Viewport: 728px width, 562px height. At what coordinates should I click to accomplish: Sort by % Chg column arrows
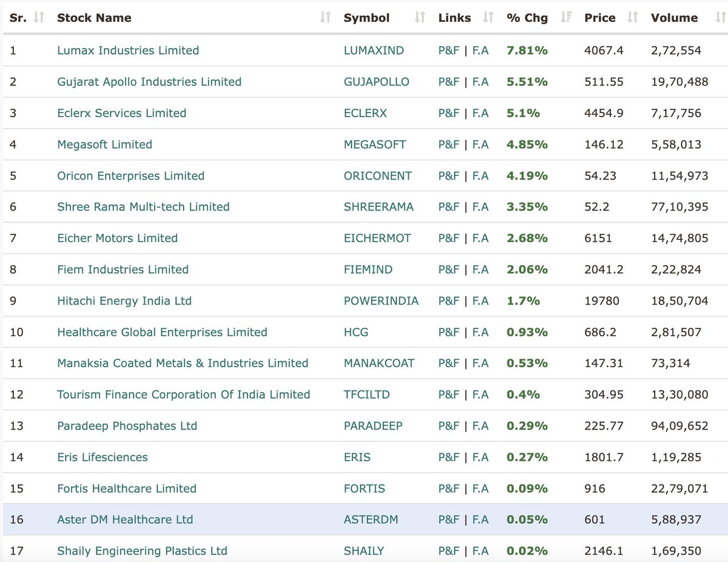[x=566, y=18]
